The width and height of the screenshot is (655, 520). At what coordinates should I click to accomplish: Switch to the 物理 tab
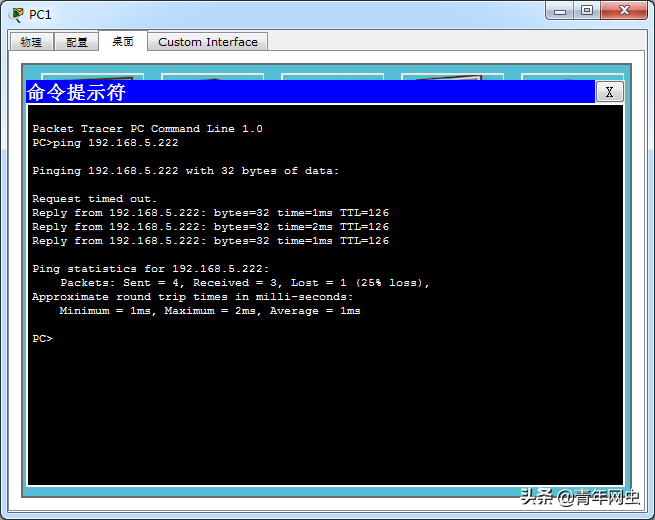point(31,42)
